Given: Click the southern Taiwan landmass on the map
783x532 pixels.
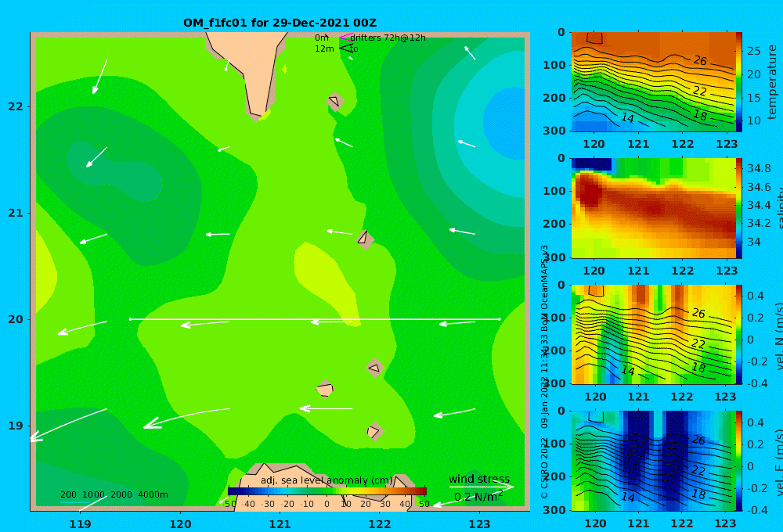Looking at the screenshot, I should (253, 70).
